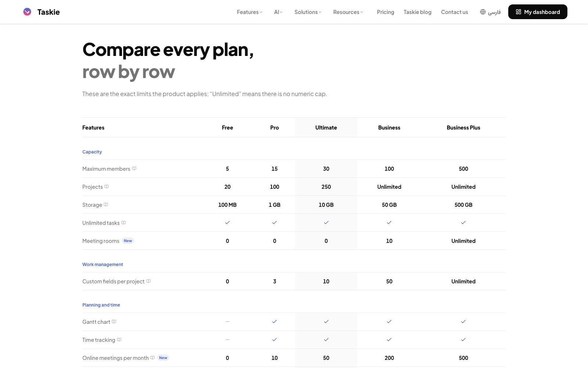Click Gantt chart checkmark under Pro

[x=275, y=322]
